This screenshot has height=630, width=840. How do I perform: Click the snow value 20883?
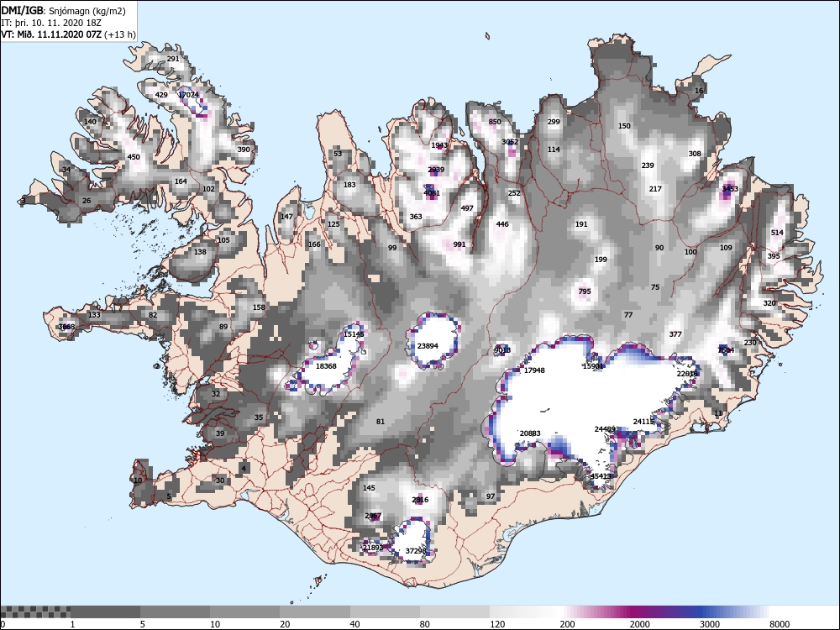[530, 433]
